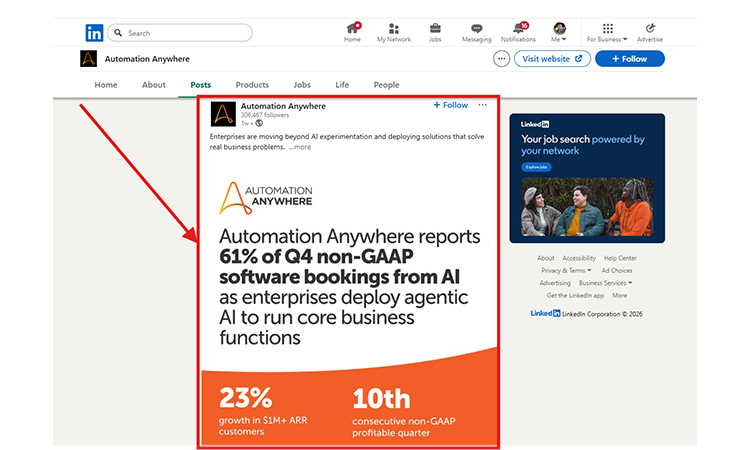Switch to the Home company tab
750x450 pixels.
point(106,85)
